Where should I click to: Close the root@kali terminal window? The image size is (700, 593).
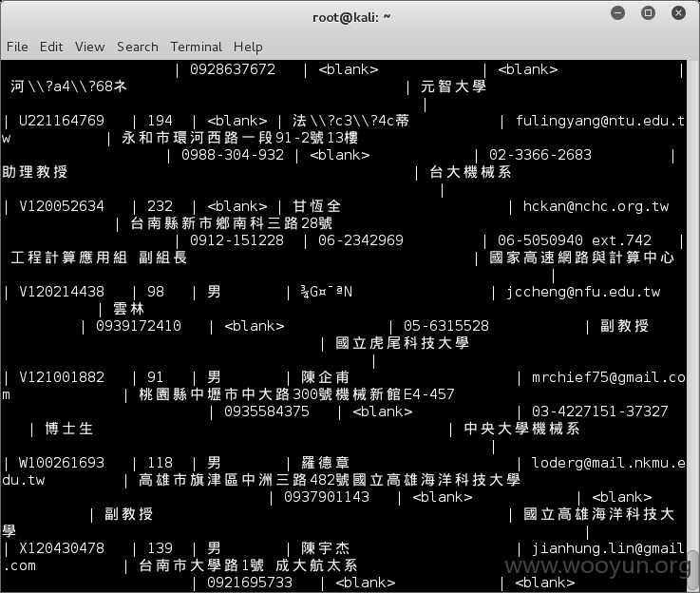pos(678,13)
